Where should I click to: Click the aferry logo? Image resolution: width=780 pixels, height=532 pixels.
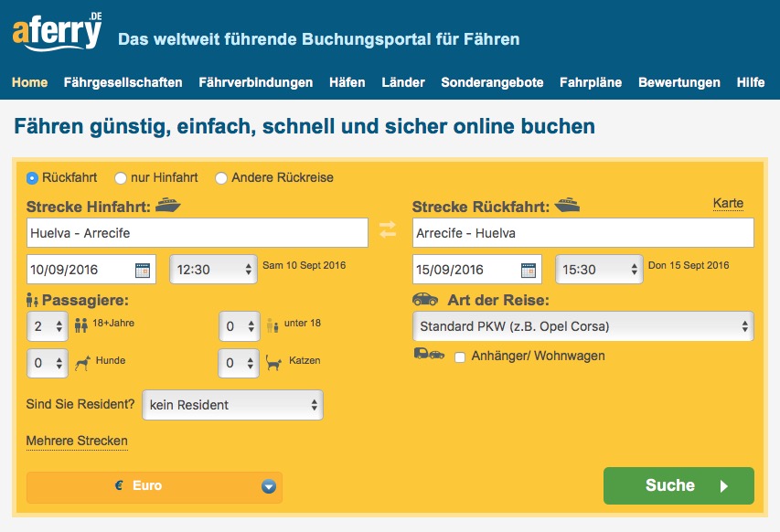pyautogui.click(x=57, y=32)
